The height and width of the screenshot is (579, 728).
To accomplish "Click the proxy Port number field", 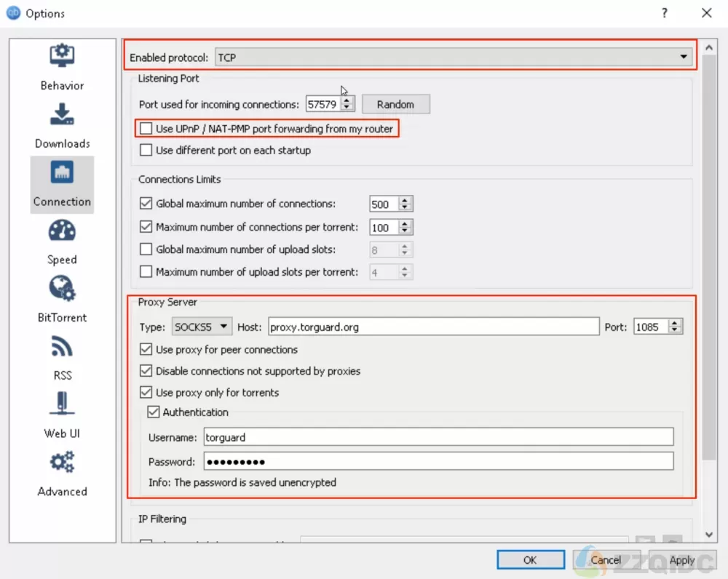I will click(x=651, y=327).
